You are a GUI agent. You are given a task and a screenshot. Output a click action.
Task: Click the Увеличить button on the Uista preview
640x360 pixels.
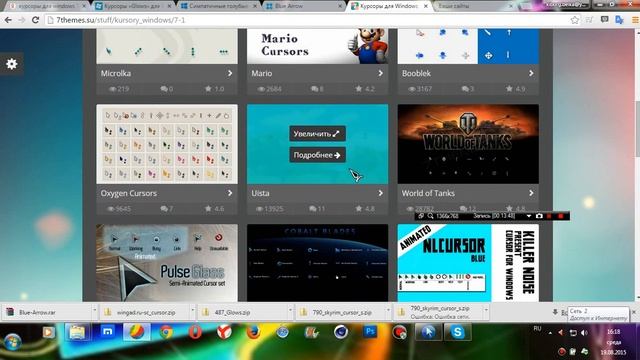tap(317, 133)
